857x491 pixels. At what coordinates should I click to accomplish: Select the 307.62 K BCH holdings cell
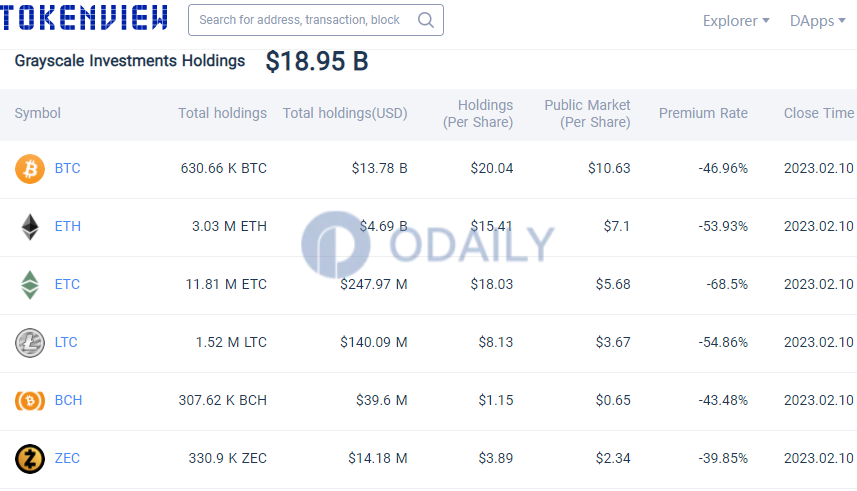[x=222, y=400]
